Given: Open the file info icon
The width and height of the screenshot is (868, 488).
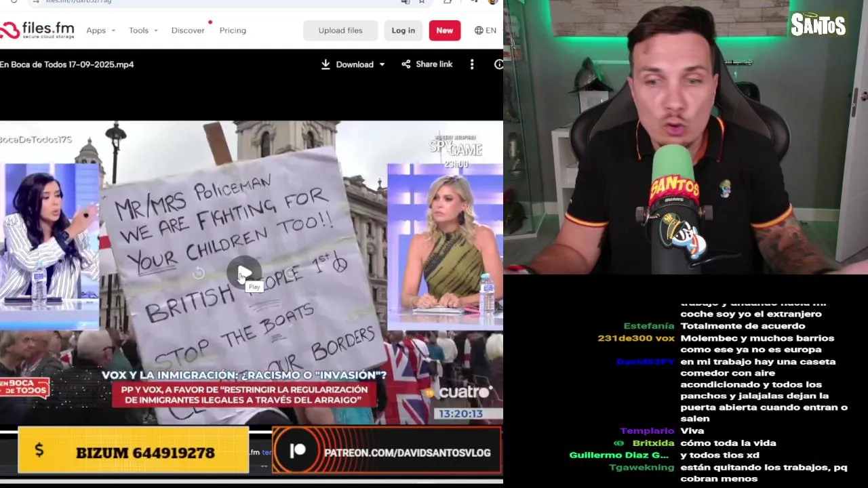Looking at the screenshot, I should coord(498,64).
